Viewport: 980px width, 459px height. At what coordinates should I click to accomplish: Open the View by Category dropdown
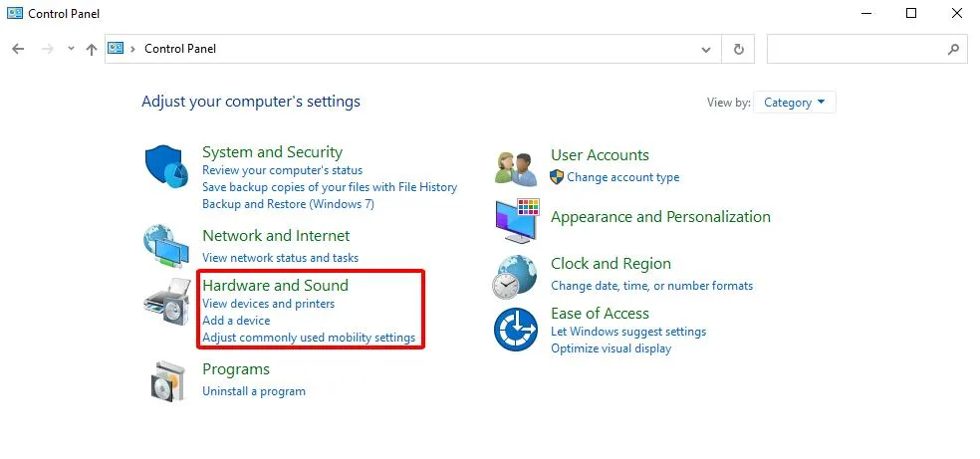(x=795, y=103)
